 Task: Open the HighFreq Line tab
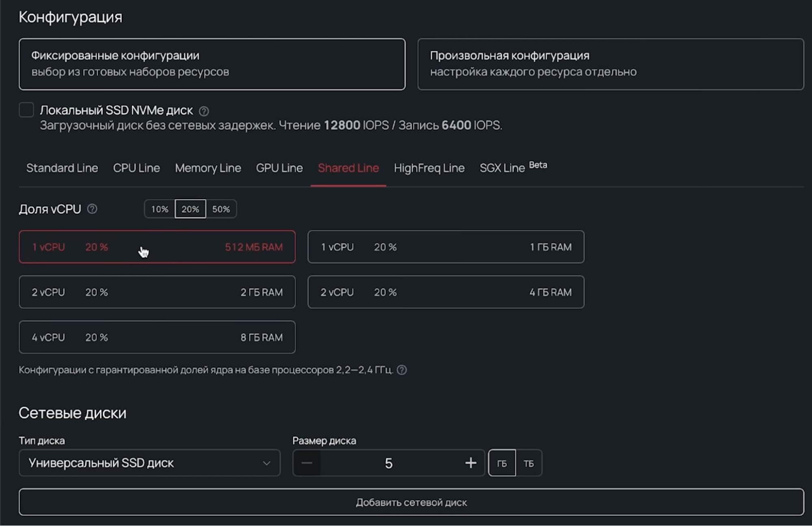[429, 168]
